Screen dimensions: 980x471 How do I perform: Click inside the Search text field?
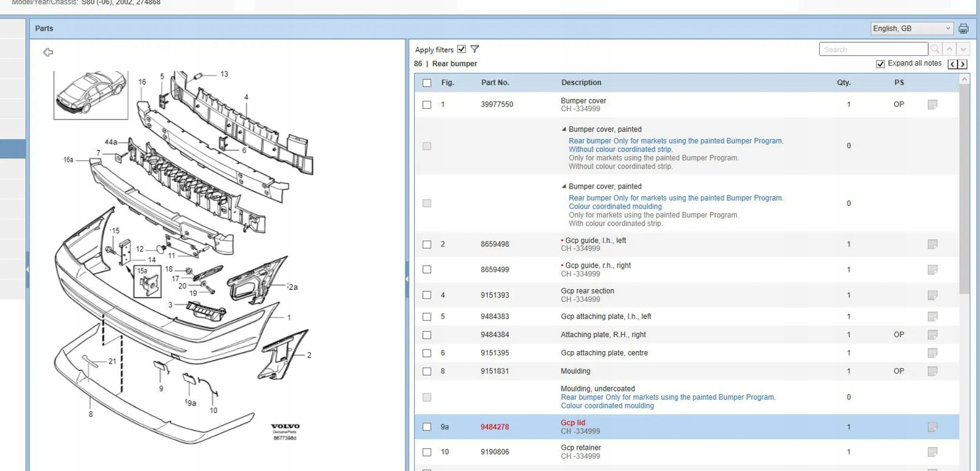873,49
